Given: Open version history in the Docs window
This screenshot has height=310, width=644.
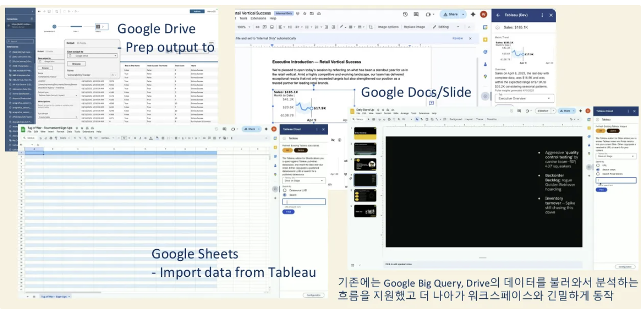Looking at the screenshot, I should click(405, 14).
